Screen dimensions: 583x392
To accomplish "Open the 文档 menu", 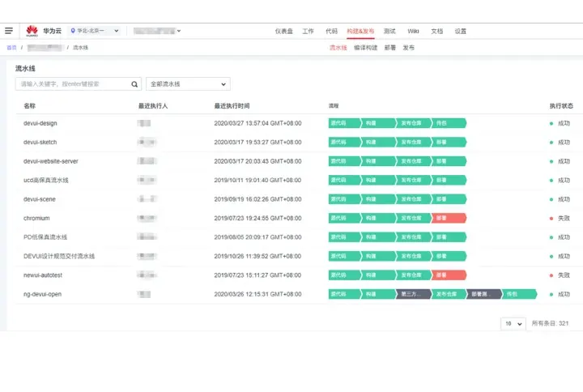I will click(x=437, y=32).
